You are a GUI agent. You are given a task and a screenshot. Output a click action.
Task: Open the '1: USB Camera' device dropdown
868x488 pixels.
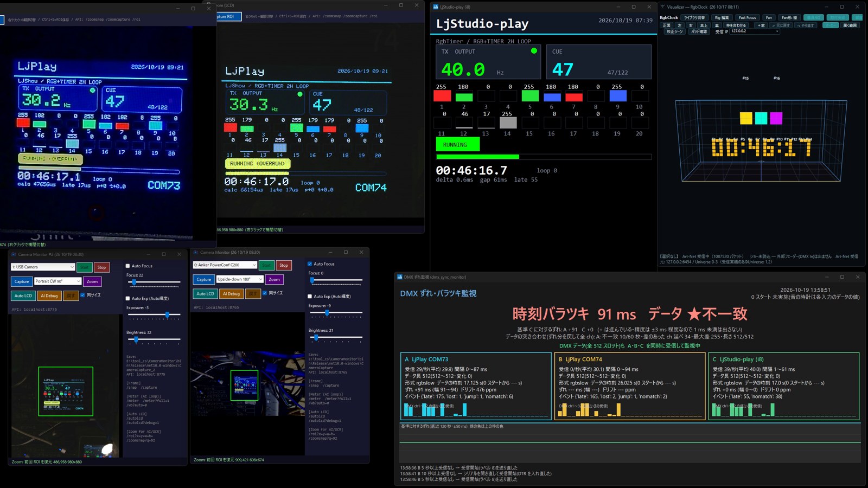[43, 267]
